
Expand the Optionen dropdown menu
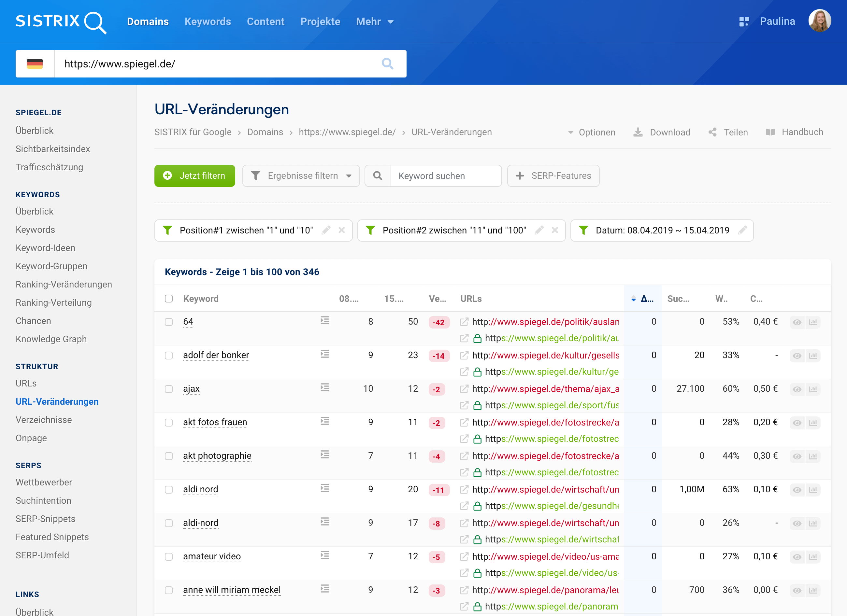(x=591, y=132)
